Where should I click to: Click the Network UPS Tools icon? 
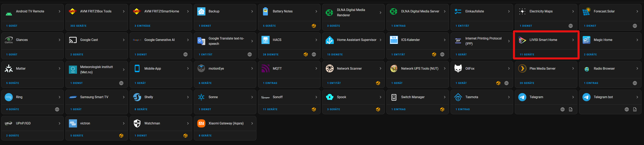(x=394, y=68)
